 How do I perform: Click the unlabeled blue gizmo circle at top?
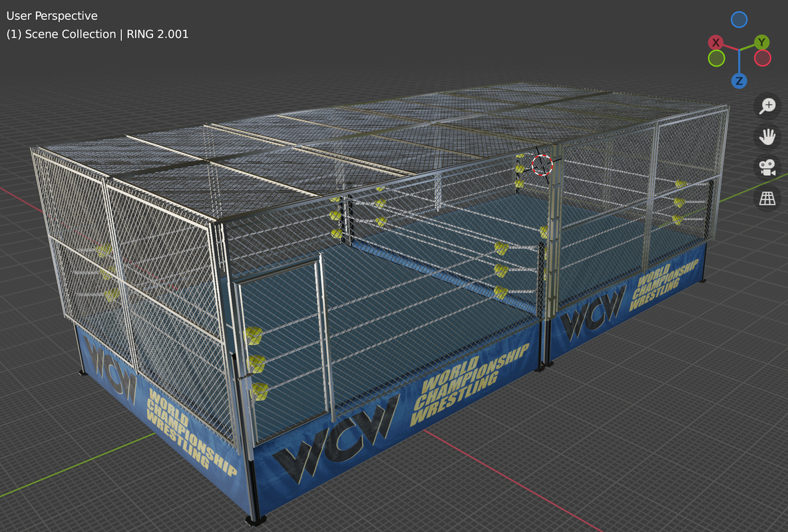[739, 19]
